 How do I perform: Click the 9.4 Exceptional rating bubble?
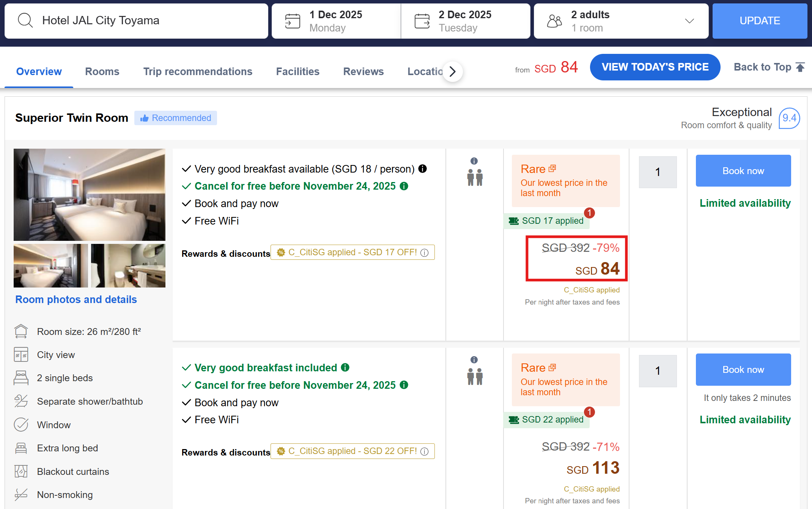(x=789, y=118)
